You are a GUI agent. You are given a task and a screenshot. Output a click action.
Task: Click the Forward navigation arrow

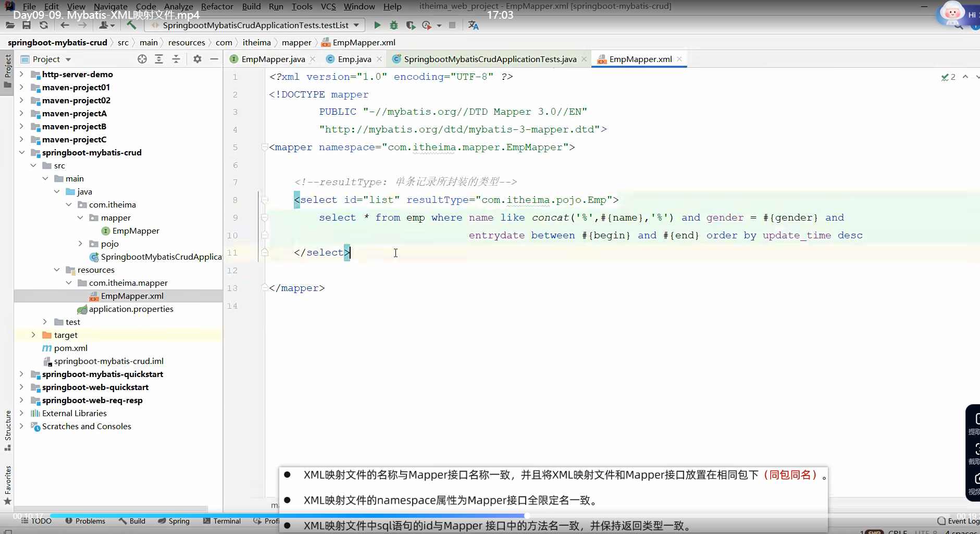point(82,25)
